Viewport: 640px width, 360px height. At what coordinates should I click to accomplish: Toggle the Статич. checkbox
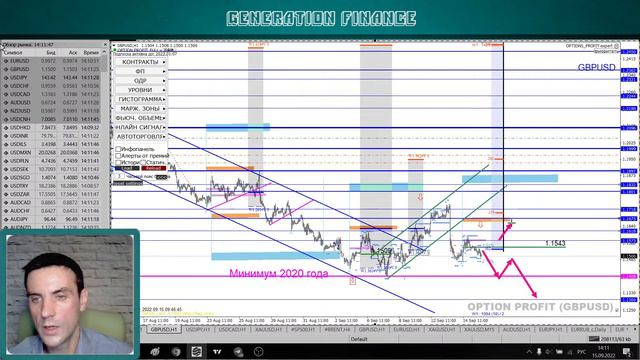[x=143, y=162]
